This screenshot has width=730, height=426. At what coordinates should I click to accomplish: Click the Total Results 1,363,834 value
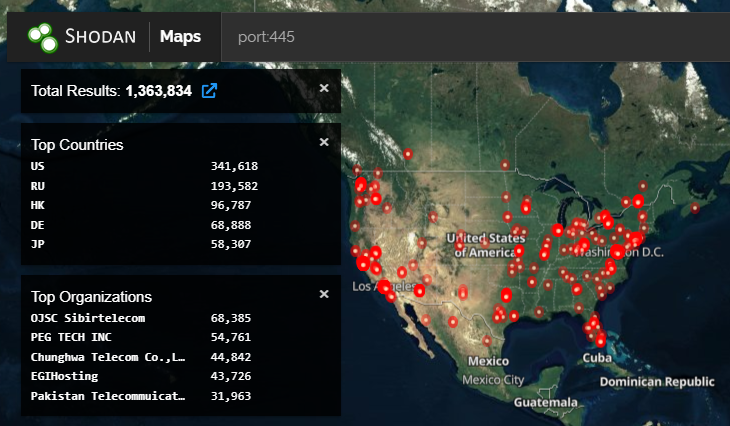[158, 91]
